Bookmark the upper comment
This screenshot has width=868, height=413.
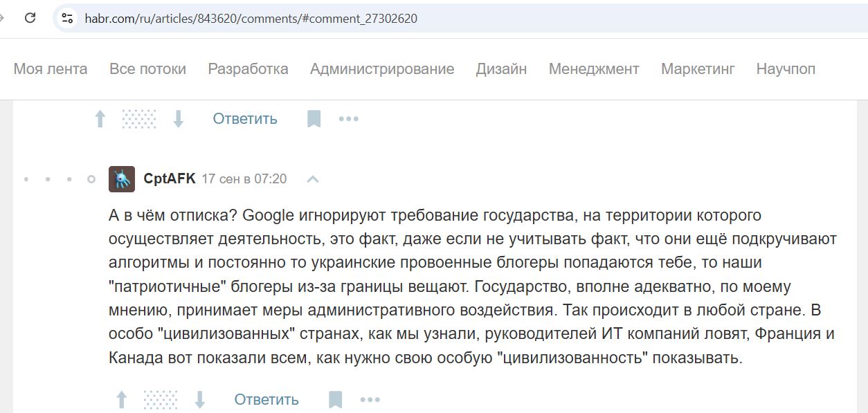pos(314,119)
